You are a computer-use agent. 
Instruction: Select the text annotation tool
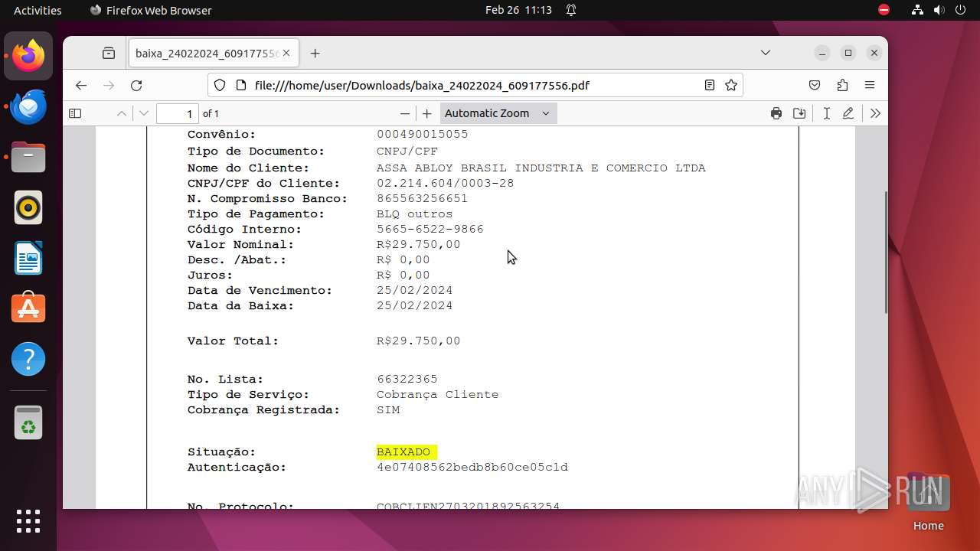click(827, 113)
